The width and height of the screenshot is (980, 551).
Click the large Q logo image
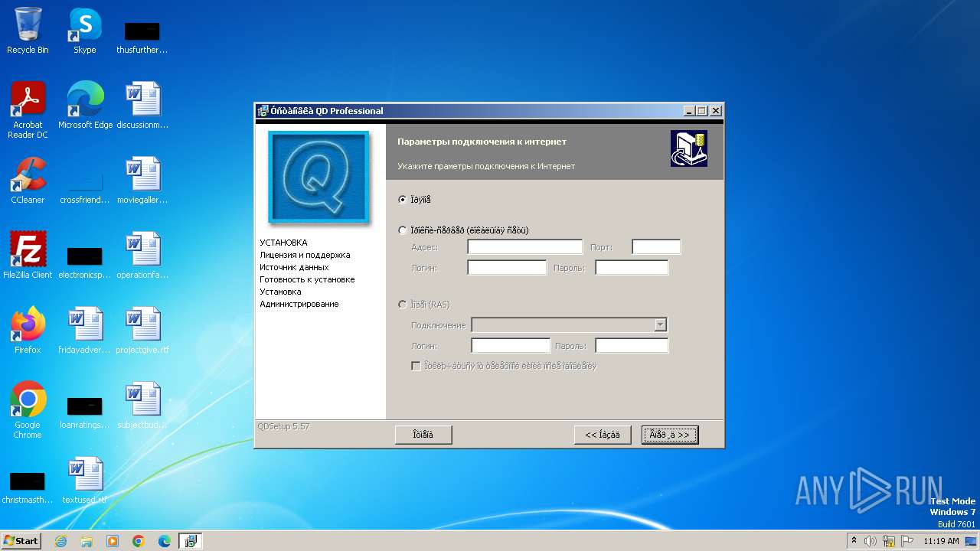318,177
